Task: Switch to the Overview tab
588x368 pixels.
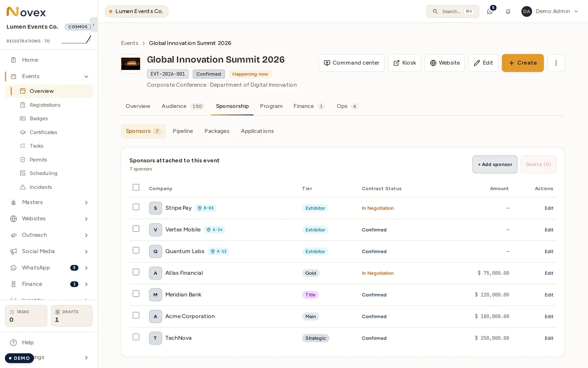Action: point(138,106)
